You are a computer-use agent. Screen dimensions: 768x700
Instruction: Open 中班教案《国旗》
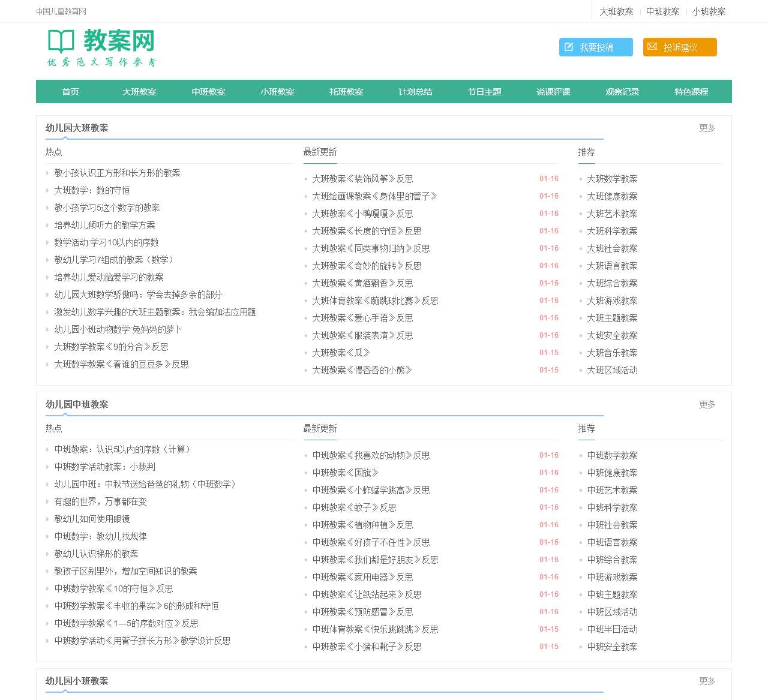click(x=345, y=473)
